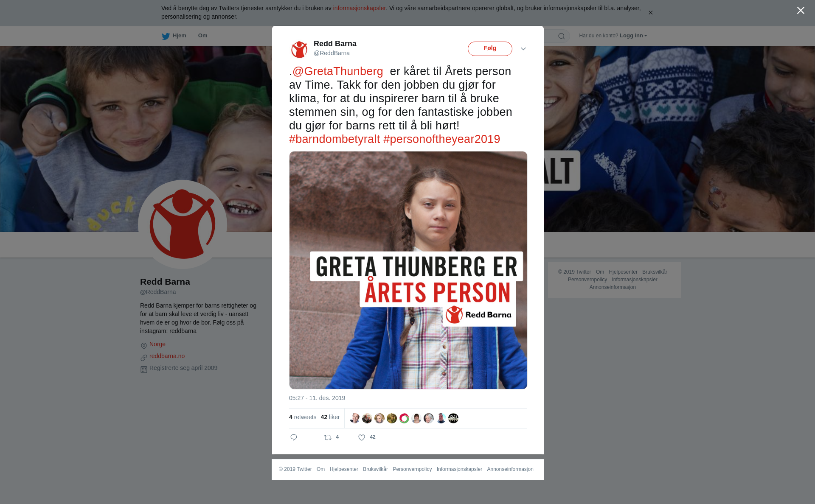Screen dimensions: 815x504
Task: Open first liker's profile avatar
Action: pyautogui.click(x=355, y=418)
